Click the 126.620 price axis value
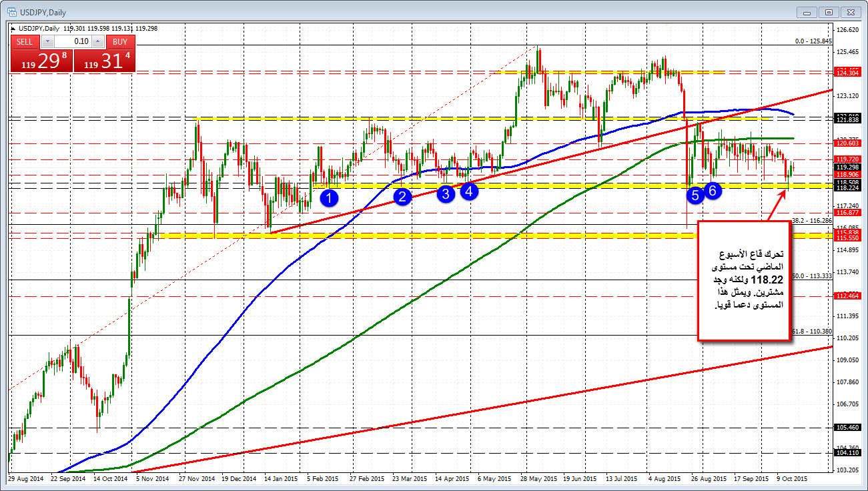This screenshot has height=491, width=868. point(847,29)
